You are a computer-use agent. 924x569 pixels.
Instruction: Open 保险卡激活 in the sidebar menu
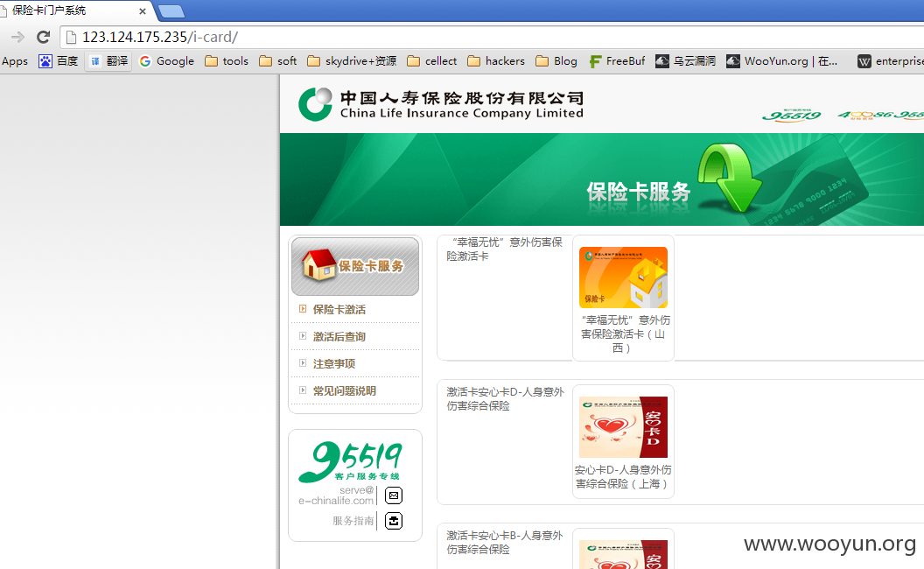click(x=339, y=310)
